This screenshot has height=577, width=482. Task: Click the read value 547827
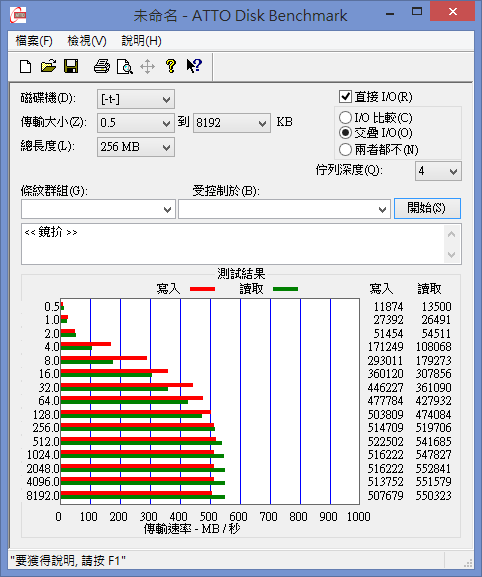pyautogui.click(x=433, y=455)
